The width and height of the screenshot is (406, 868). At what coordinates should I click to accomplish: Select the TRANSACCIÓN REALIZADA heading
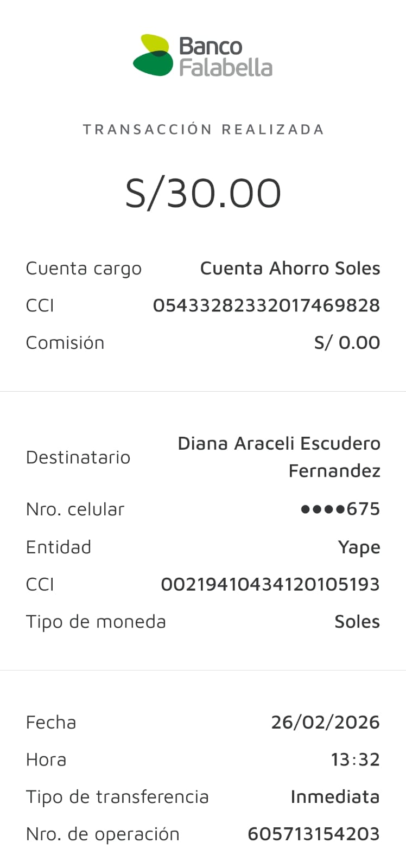pyautogui.click(x=203, y=130)
